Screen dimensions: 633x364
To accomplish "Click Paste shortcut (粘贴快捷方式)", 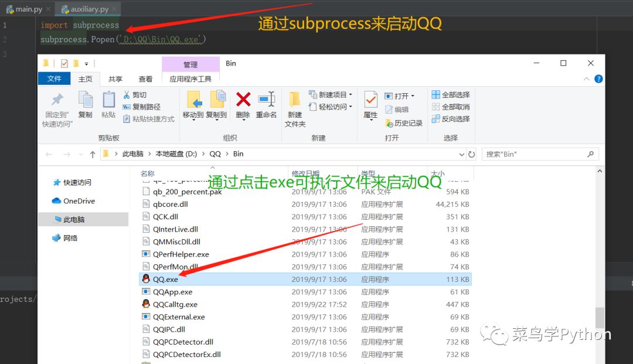I will (148, 119).
